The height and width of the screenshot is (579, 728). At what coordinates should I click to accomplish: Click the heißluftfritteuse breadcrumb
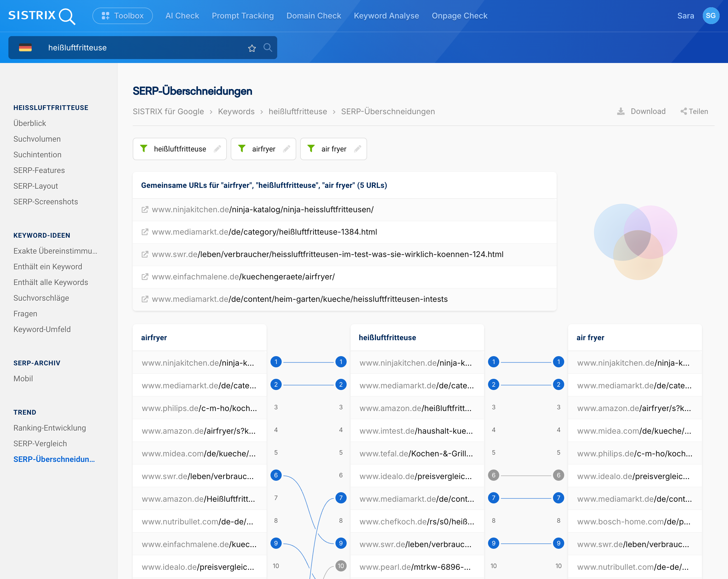pos(298,111)
